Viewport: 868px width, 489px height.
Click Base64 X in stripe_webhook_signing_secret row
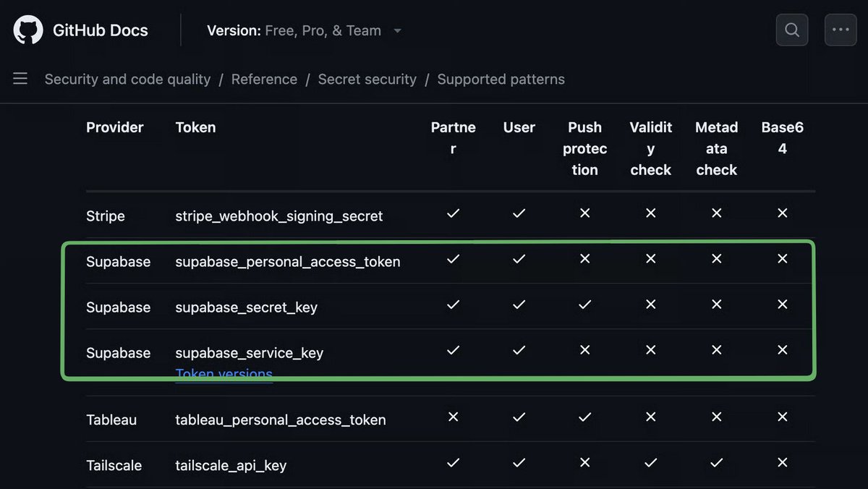[783, 213]
